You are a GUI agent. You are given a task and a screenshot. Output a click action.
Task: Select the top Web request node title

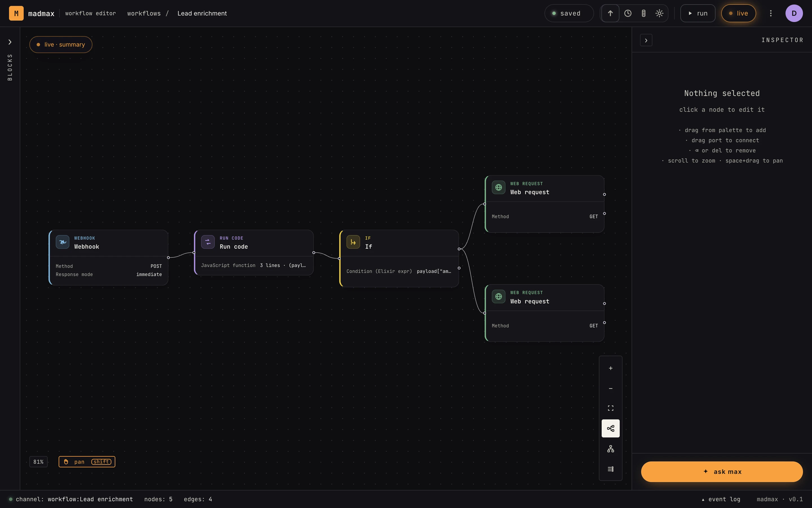click(530, 192)
